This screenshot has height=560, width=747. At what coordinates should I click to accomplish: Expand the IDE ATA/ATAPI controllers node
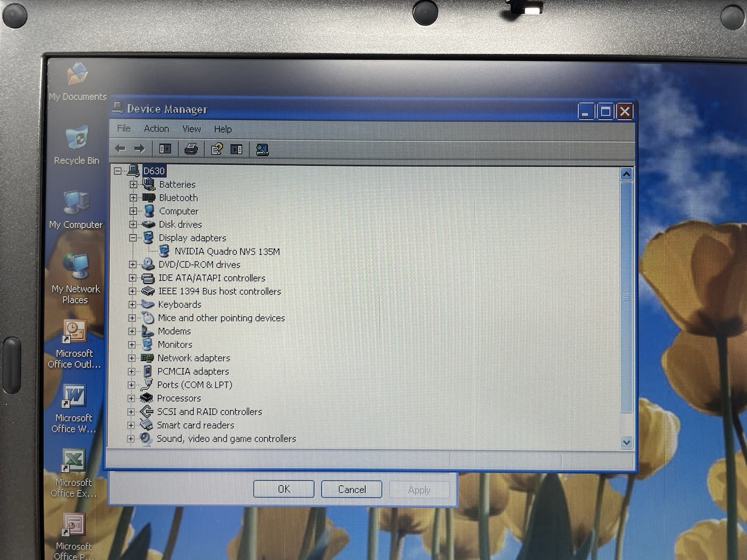[x=133, y=278]
